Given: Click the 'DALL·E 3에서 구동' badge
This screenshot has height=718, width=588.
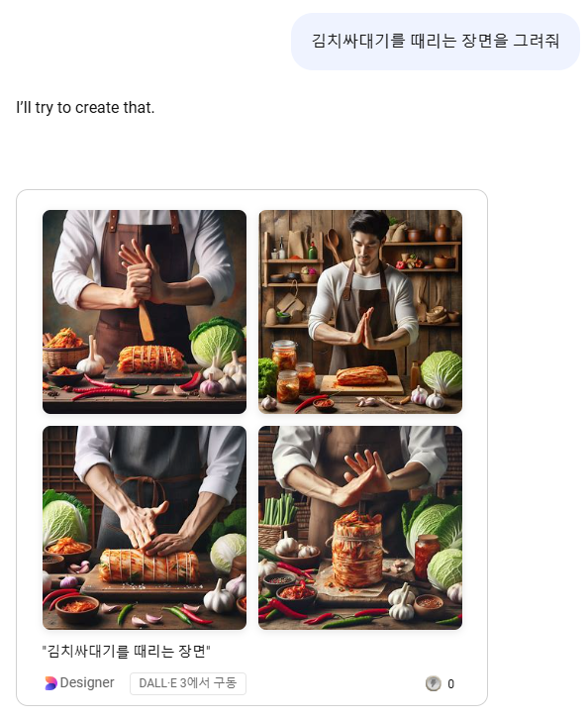Looking at the screenshot, I should 188,683.
